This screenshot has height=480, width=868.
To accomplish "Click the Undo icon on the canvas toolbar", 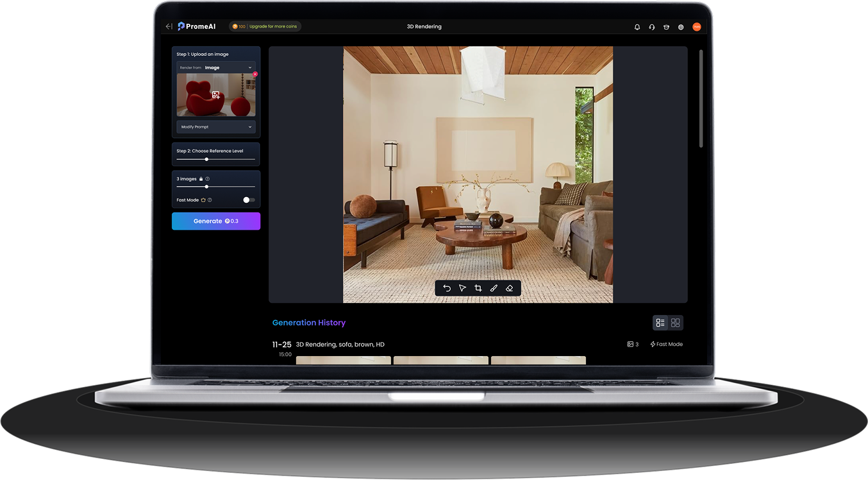I will [447, 287].
